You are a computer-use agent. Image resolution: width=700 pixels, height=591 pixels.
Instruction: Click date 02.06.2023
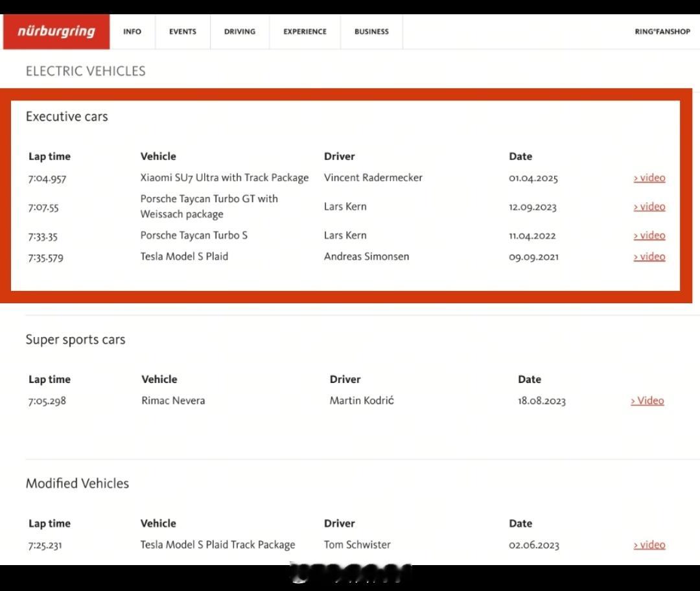tap(534, 545)
